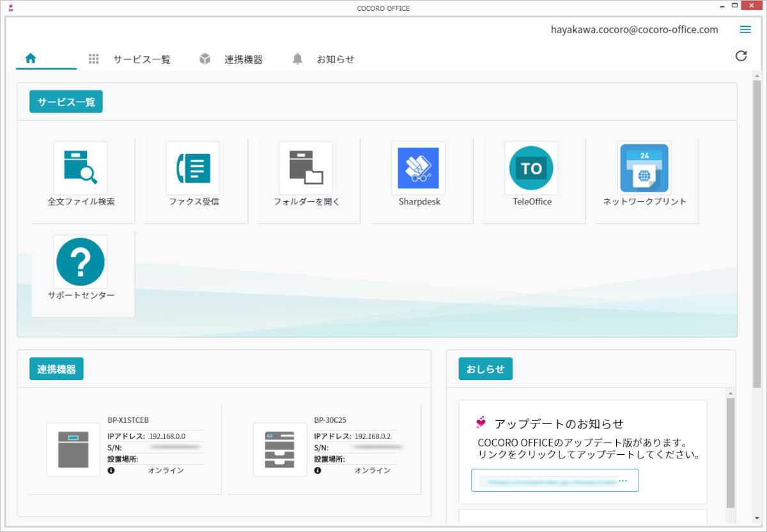
Task: Click the BP-X1STCEB device name
Action: [128, 420]
